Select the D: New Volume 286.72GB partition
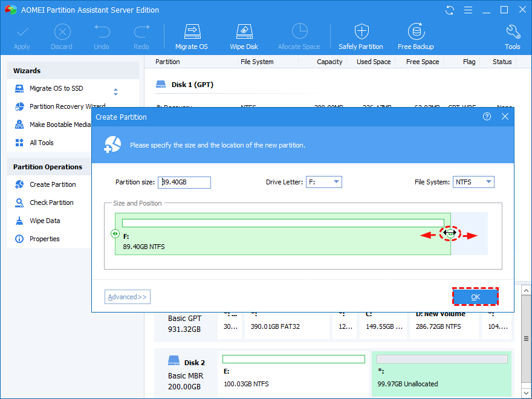The height and width of the screenshot is (399, 532). 444,325
